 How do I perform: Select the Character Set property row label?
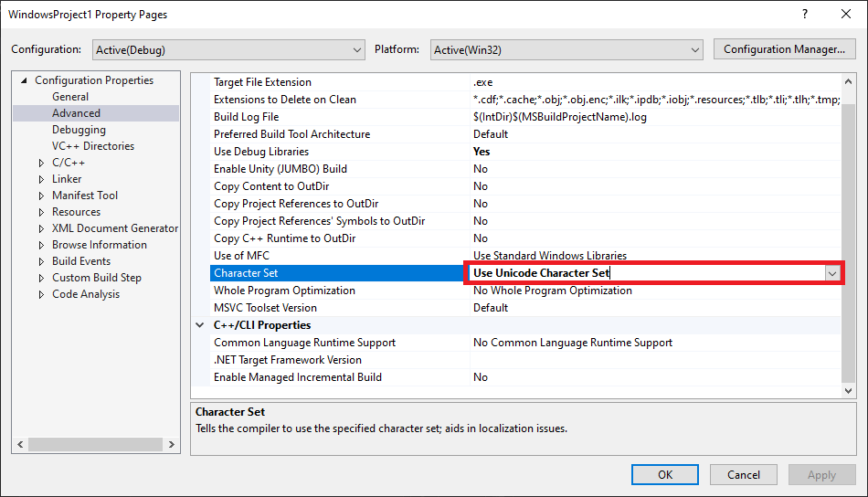coord(246,273)
